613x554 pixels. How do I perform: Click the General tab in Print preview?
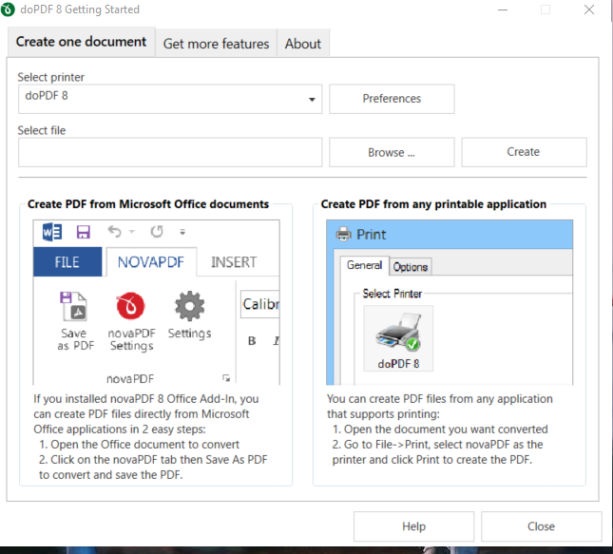364,265
